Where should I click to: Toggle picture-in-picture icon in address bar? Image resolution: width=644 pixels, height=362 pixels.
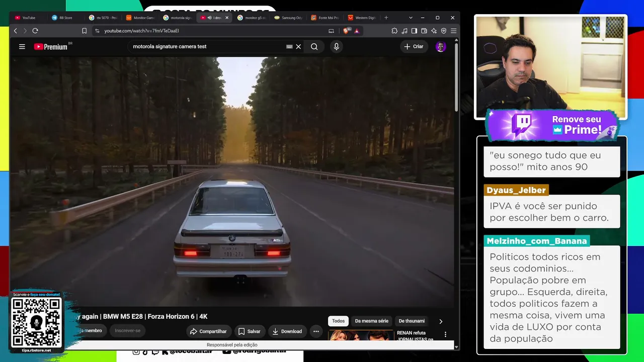pos(331,31)
